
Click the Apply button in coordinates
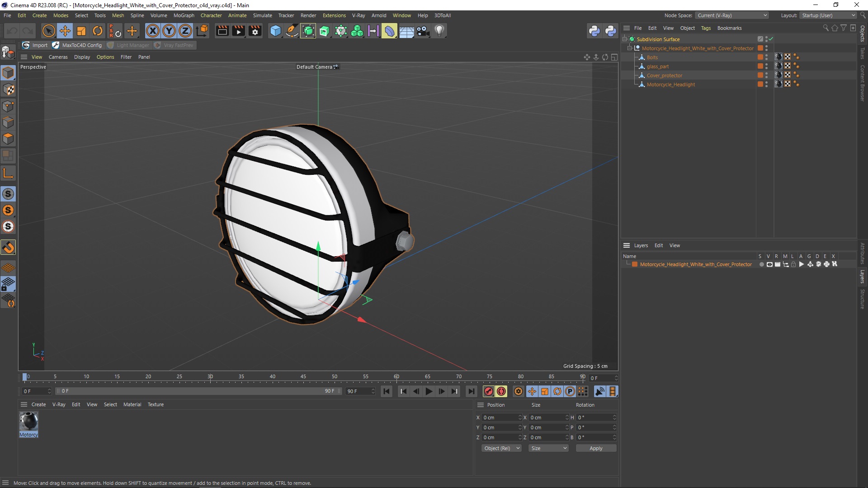pyautogui.click(x=596, y=448)
